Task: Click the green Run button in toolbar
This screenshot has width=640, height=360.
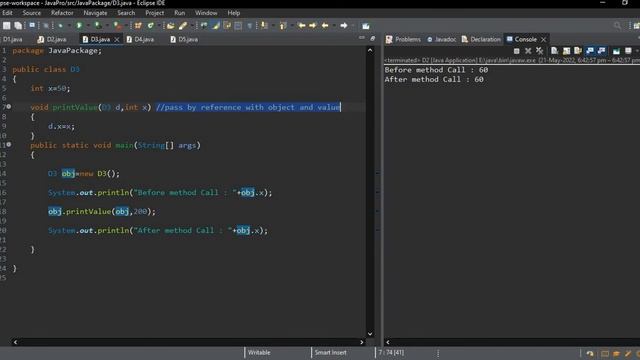Action: pos(79,26)
